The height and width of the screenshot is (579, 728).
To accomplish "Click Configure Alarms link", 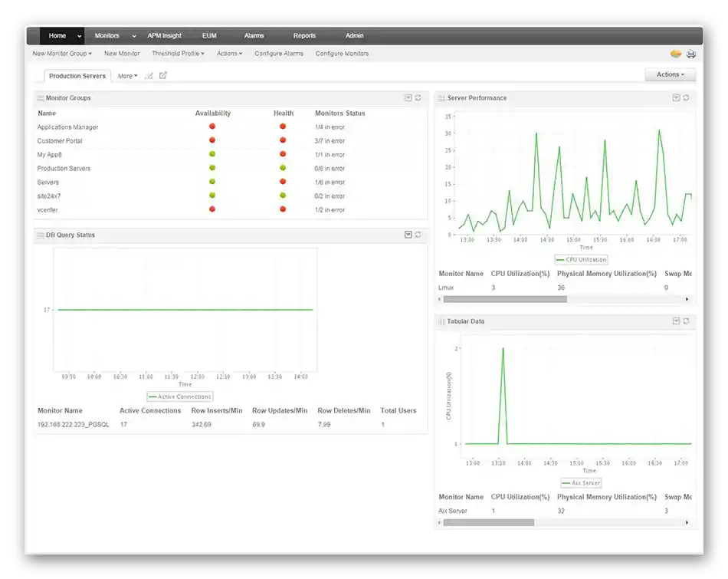I will click(x=279, y=54).
